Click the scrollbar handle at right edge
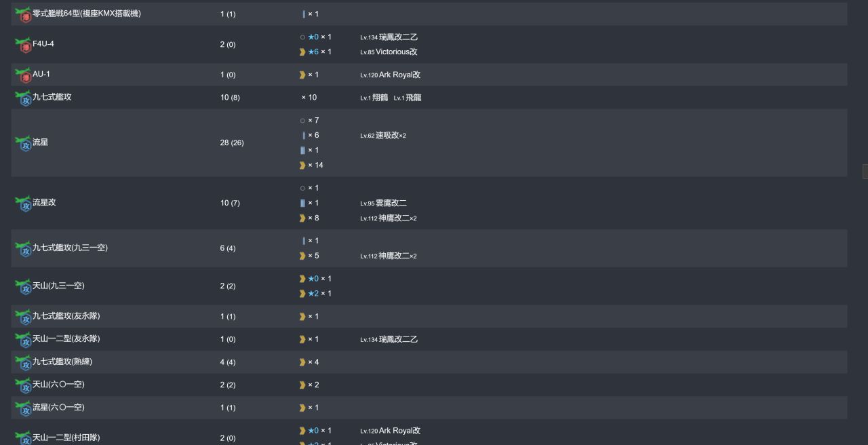Image resolution: width=868 pixels, height=445 pixels. 865,172
